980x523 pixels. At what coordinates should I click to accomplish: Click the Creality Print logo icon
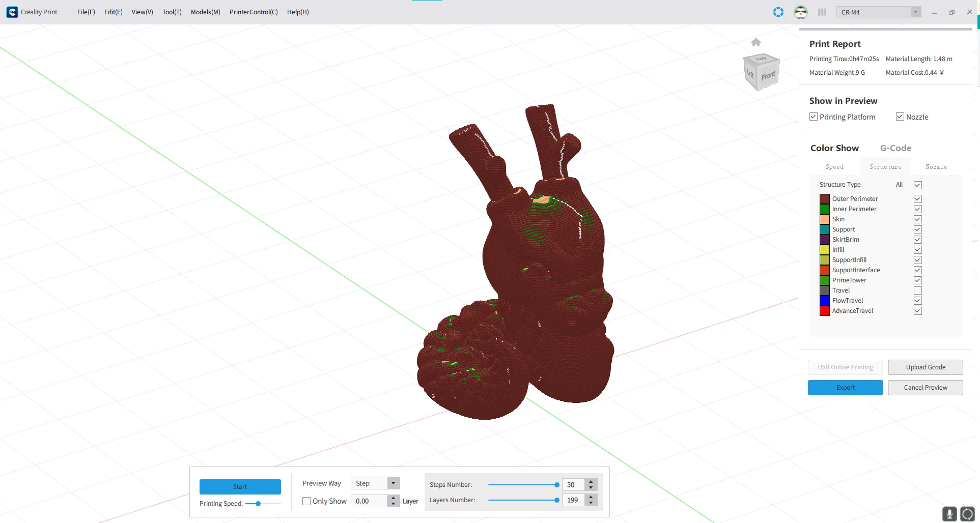pos(12,12)
